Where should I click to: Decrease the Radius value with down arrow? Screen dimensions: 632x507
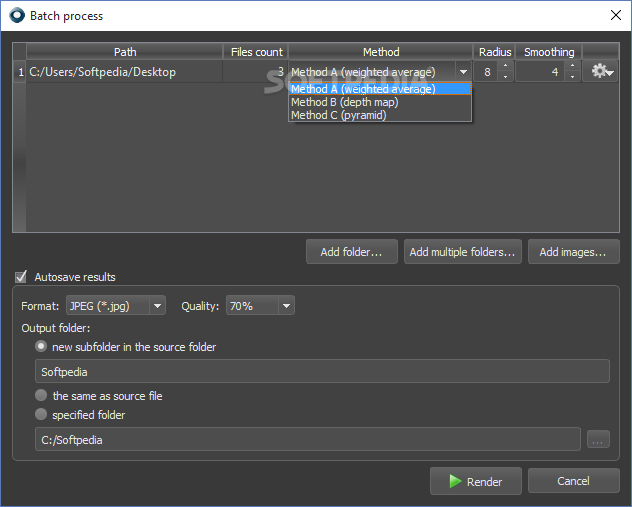pyautogui.click(x=505, y=77)
